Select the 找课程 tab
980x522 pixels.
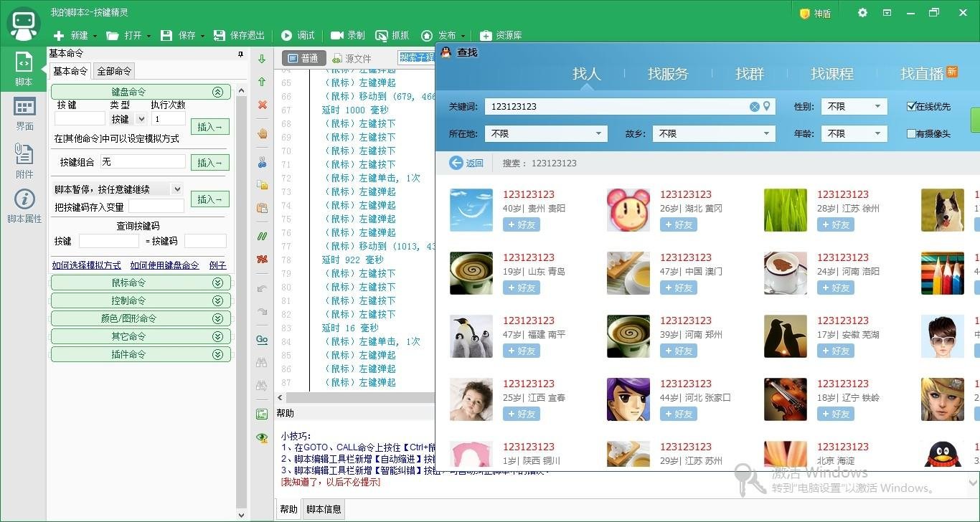[832, 73]
